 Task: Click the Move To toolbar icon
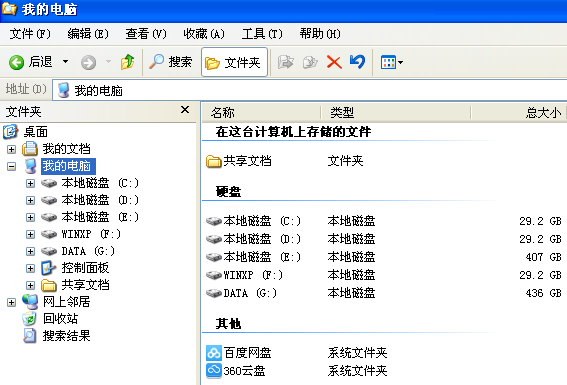coord(286,62)
